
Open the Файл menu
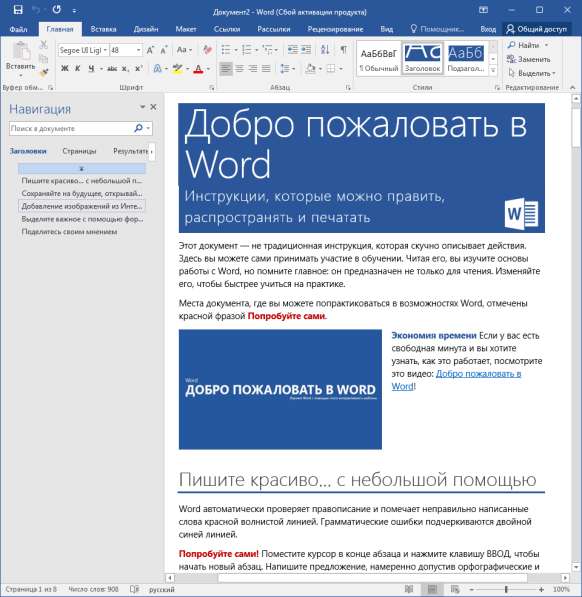[18, 29]
